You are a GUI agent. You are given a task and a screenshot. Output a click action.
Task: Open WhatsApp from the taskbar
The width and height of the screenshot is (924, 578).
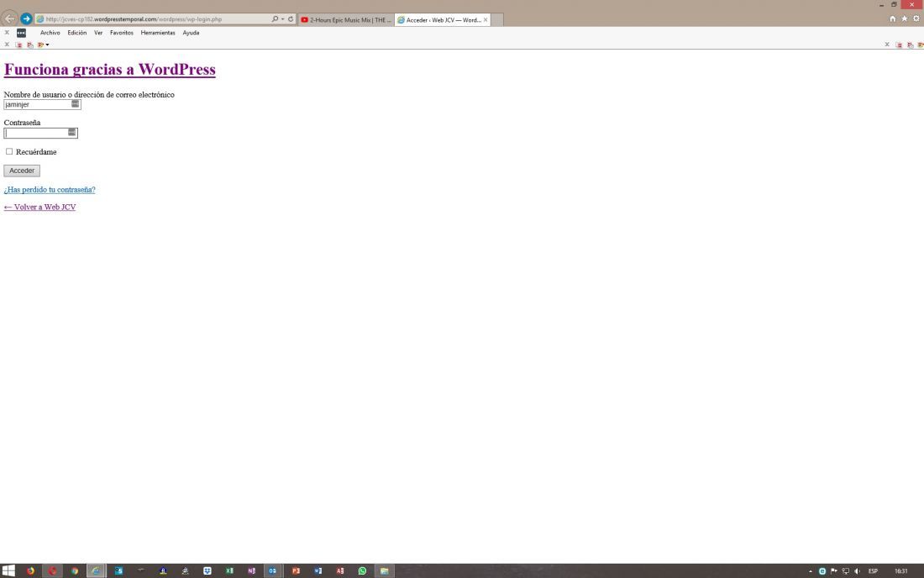click(362, 570)
